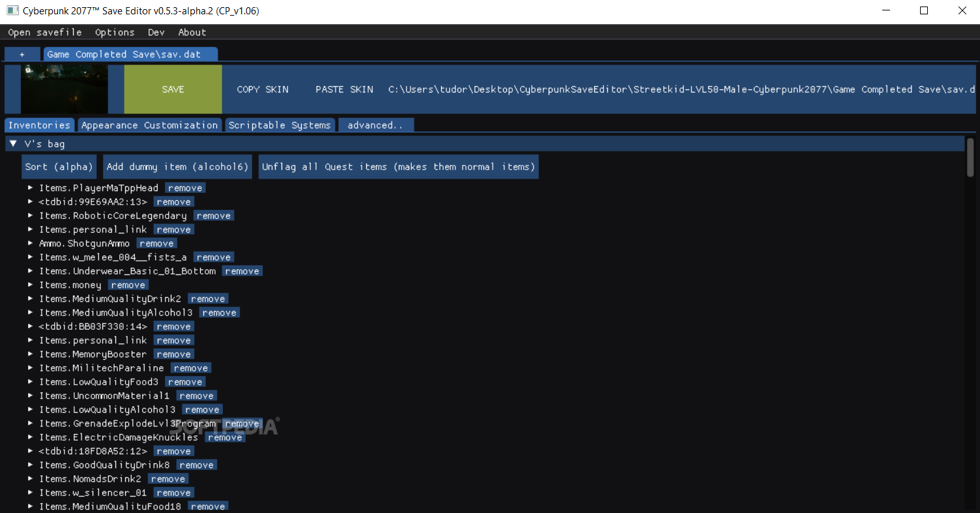This screenshot has width=980, height=513.
Task: Click Sort (alpha) button
Action: tap(59, 166)
